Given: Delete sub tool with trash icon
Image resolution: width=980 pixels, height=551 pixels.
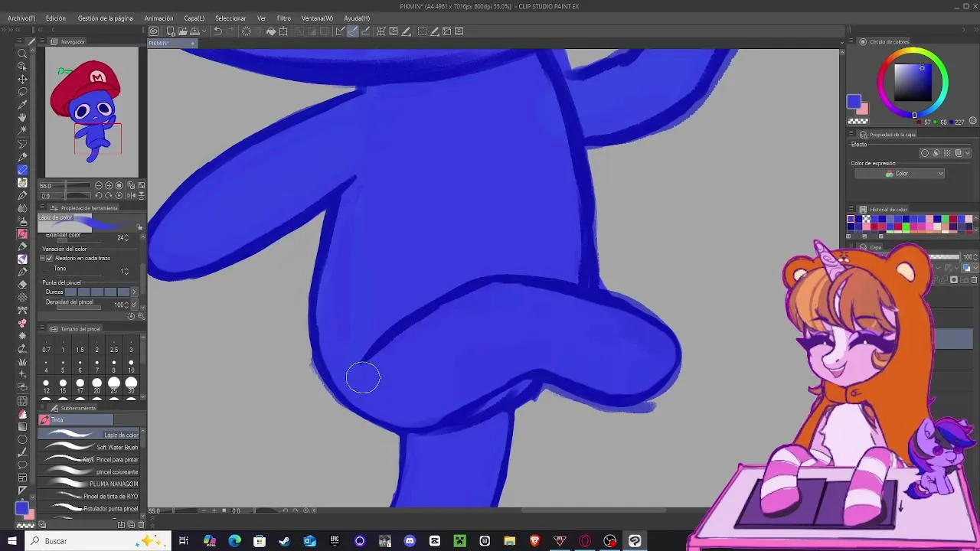Looking at the screenshot, I should point(142,524).
